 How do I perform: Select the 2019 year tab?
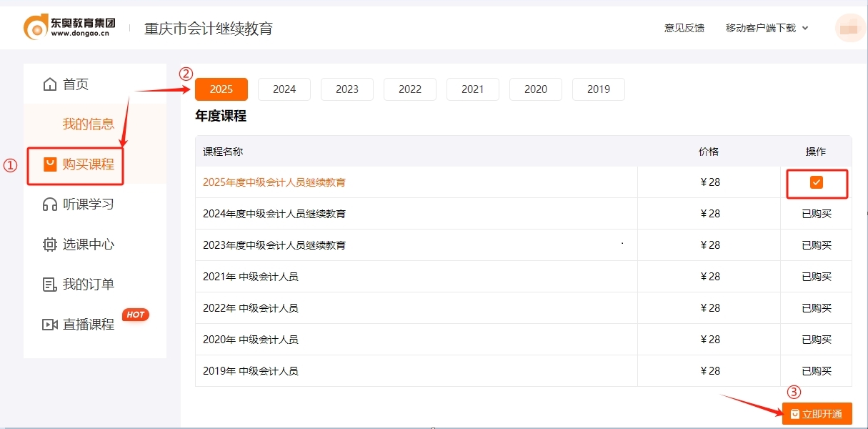pos(598,89)
